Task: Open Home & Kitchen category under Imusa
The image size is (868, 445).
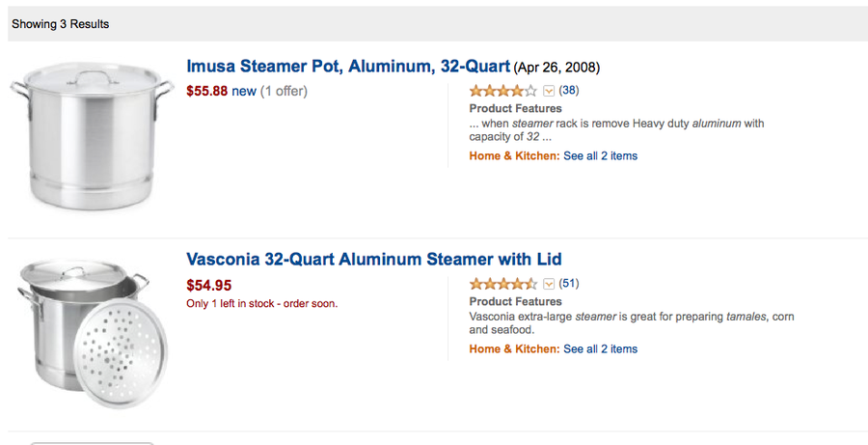Action: [514, 155]
